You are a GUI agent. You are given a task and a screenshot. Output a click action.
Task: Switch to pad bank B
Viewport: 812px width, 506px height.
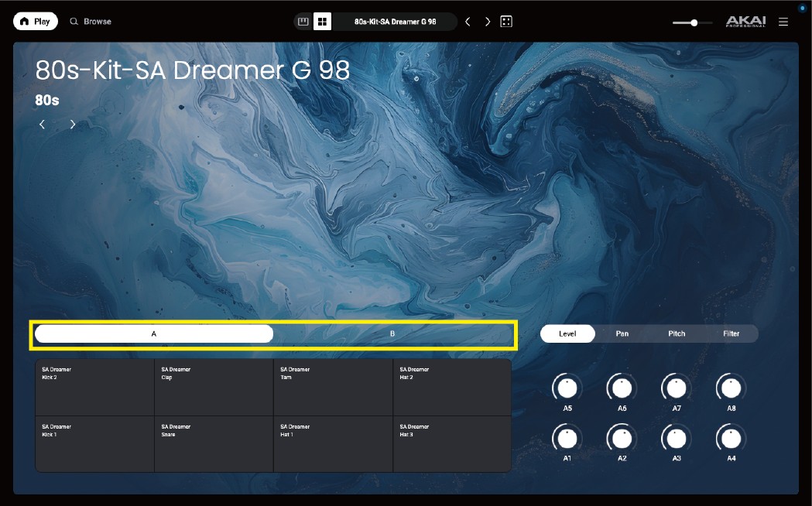[x=392, y=334]
